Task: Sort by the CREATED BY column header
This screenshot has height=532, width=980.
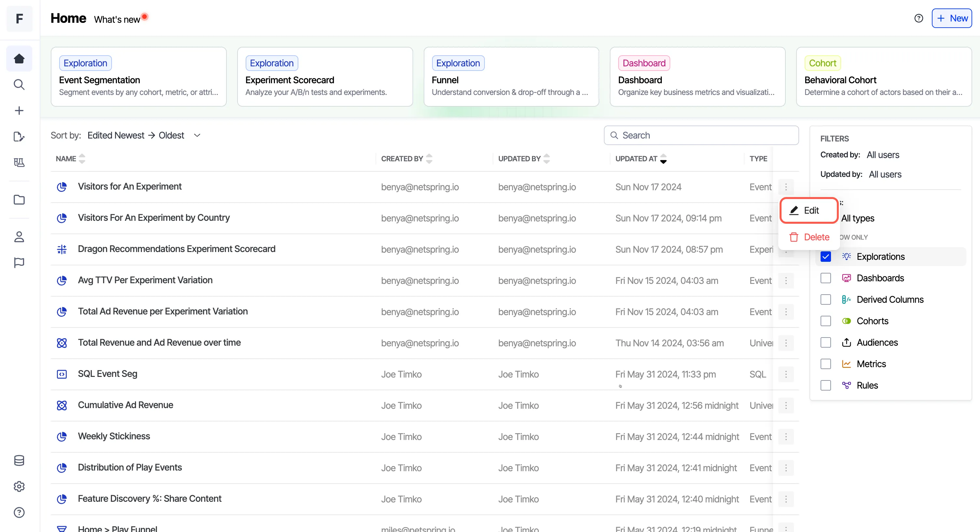Action: click(407, 159)
